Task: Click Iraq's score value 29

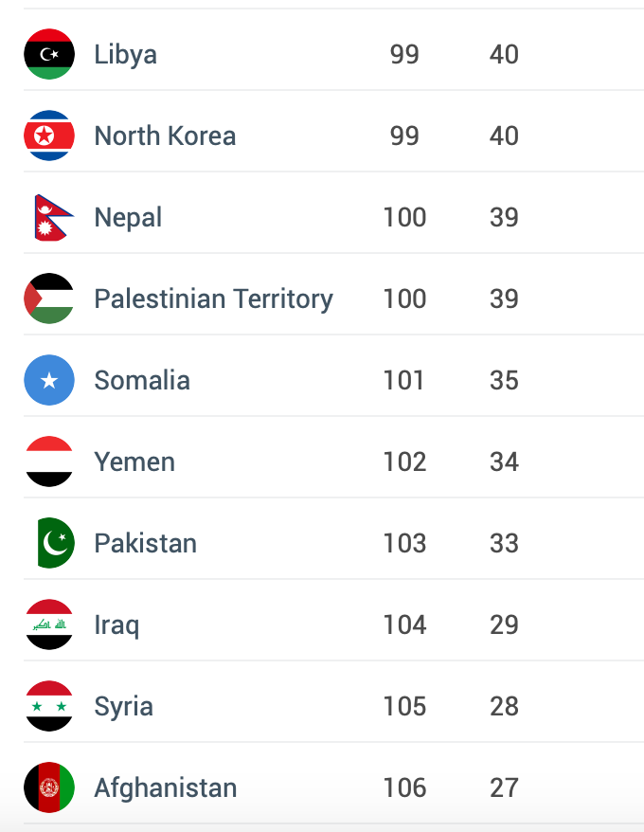Action: pyautogui.click(x=504, y=625)
